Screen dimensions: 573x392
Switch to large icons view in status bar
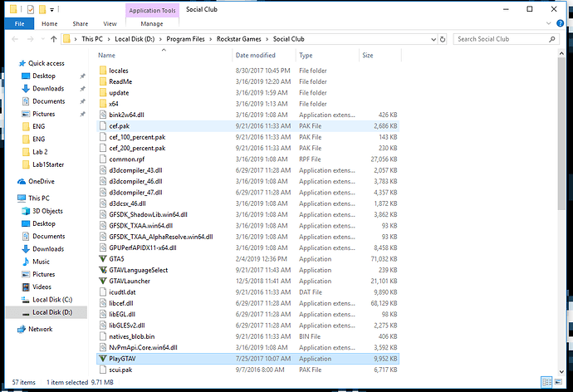coord(558,382)
